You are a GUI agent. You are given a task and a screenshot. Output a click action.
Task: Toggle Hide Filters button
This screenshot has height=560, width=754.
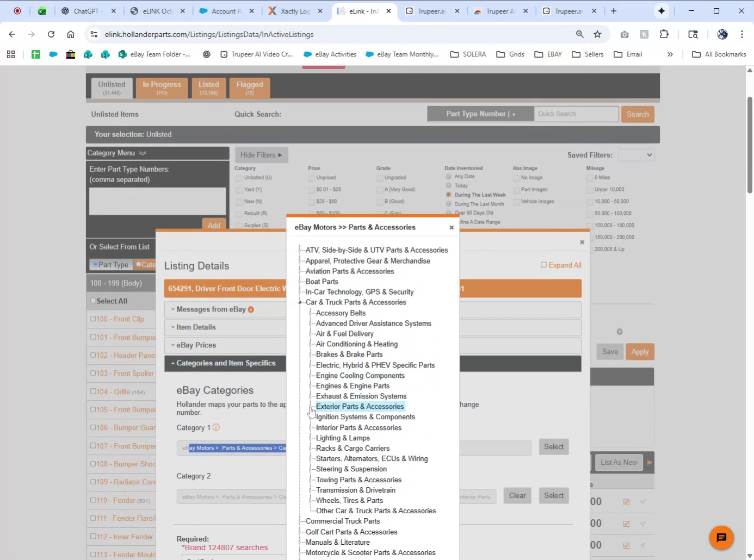pos(261,155)
